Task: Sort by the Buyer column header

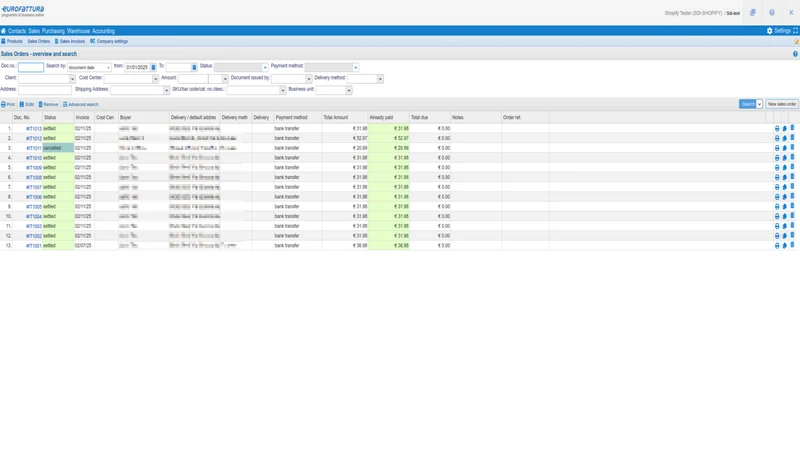Action: coord(126,117)
